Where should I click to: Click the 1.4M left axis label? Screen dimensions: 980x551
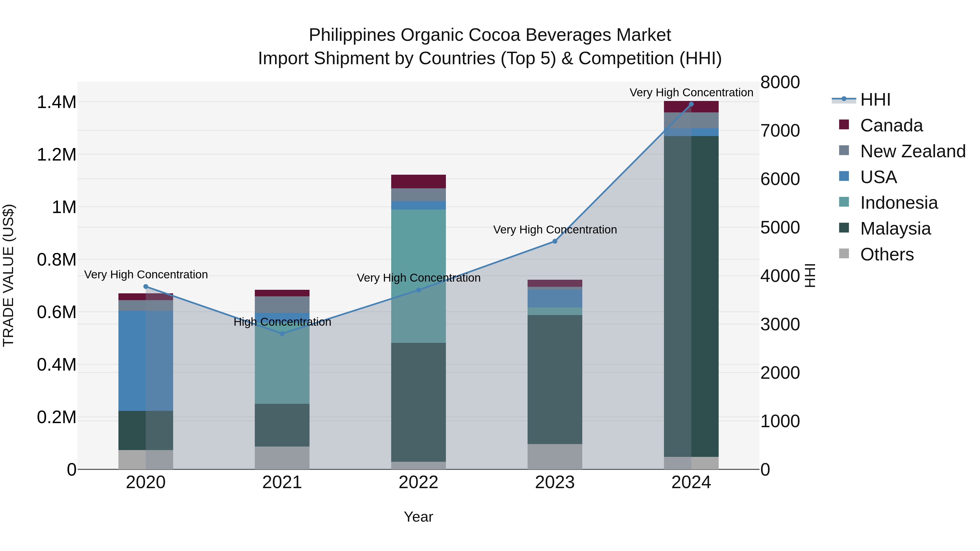(56, 102)
